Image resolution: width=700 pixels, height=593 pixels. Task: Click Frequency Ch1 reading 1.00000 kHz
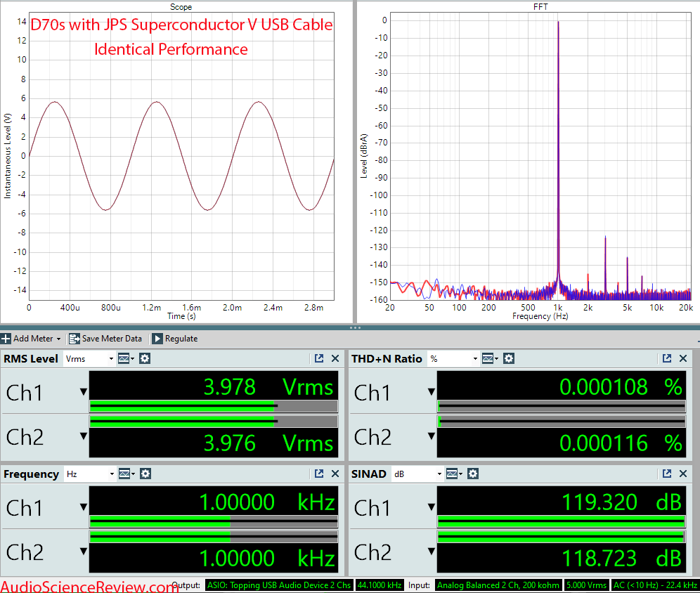pyautogui.click(x=267, y=502)
